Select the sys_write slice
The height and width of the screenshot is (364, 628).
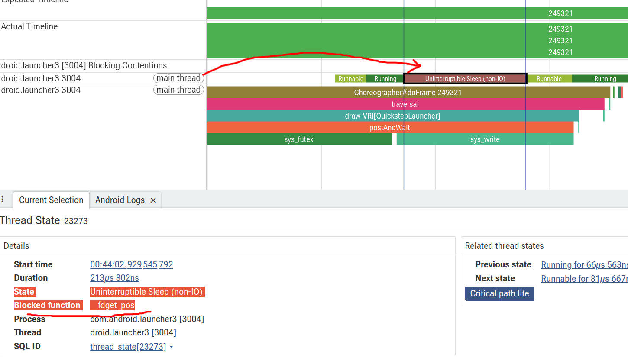pos(485,139)
